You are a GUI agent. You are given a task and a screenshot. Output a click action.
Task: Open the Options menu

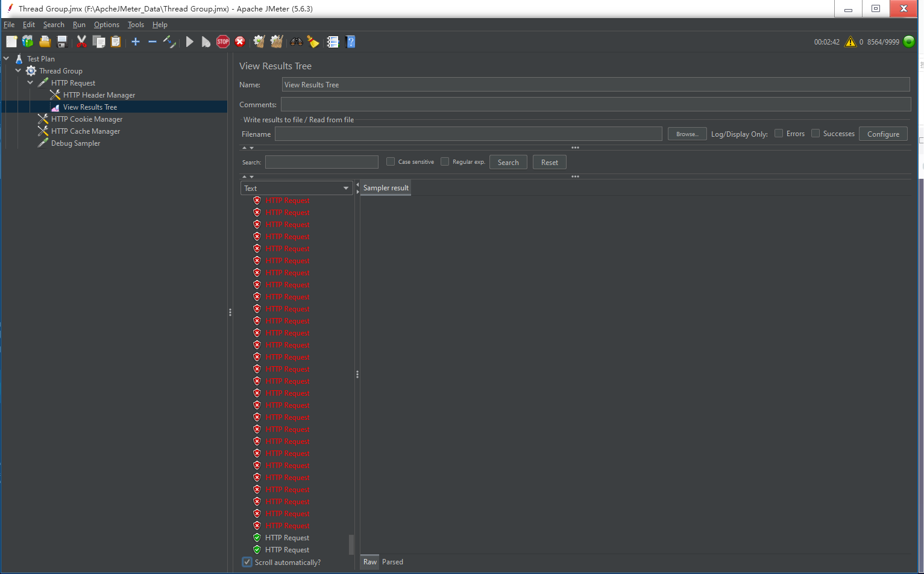(x=107, y=25)
